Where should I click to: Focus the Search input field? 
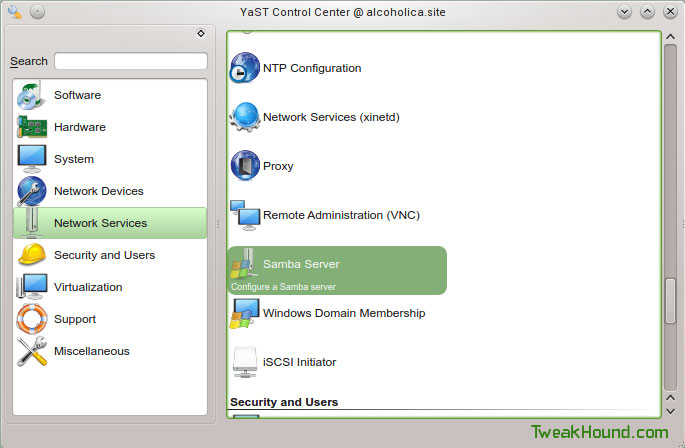point(131,61)
